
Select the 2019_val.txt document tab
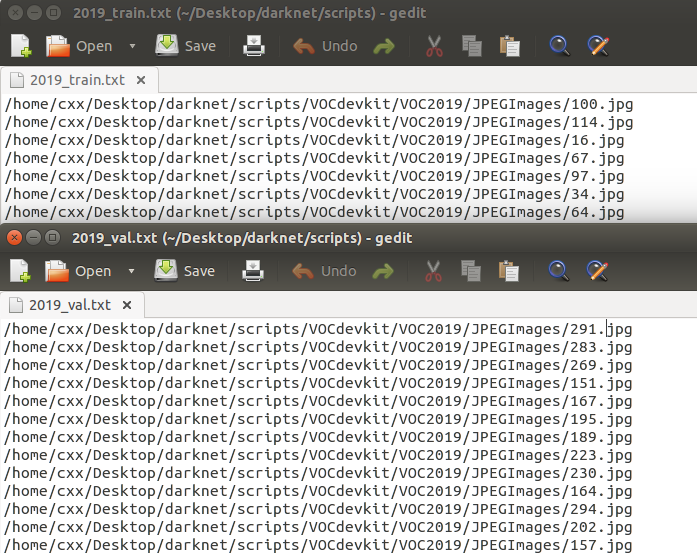pos(68,305)
